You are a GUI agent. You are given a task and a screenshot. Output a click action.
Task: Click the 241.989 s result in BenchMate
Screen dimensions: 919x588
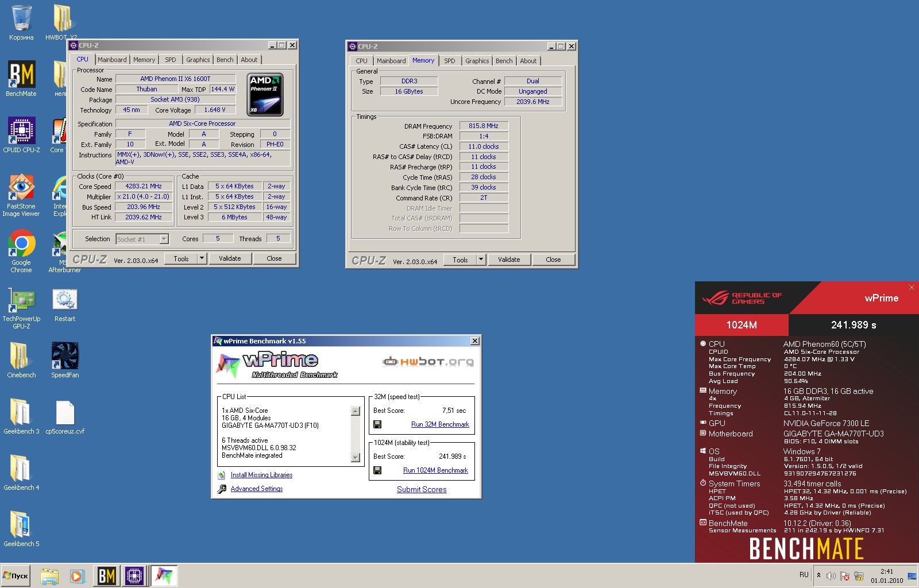854,325
